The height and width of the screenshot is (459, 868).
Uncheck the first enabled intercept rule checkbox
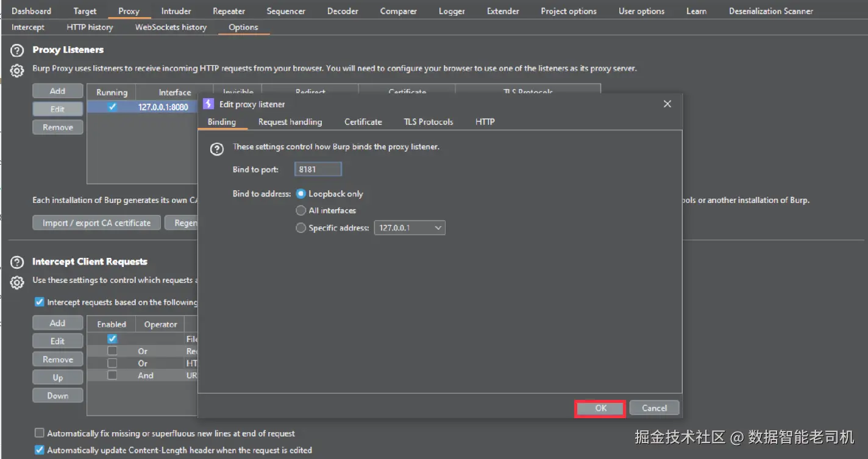point(112,339)
